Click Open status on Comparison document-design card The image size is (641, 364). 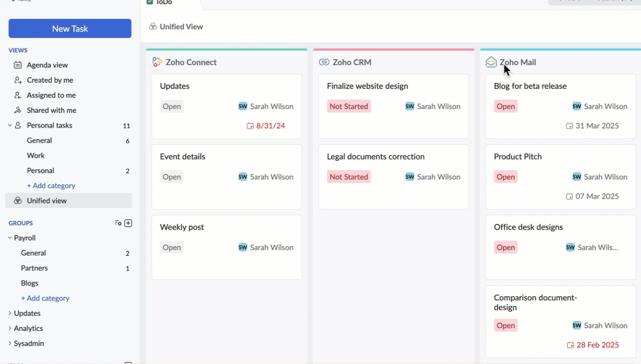click(x=506, y=326)
